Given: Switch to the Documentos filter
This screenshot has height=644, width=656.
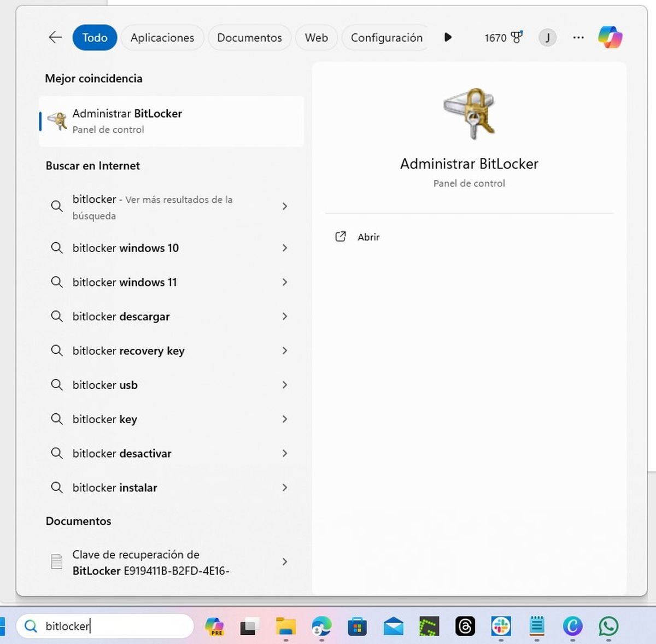Looking at the screenshot, I should coord(249,37).
